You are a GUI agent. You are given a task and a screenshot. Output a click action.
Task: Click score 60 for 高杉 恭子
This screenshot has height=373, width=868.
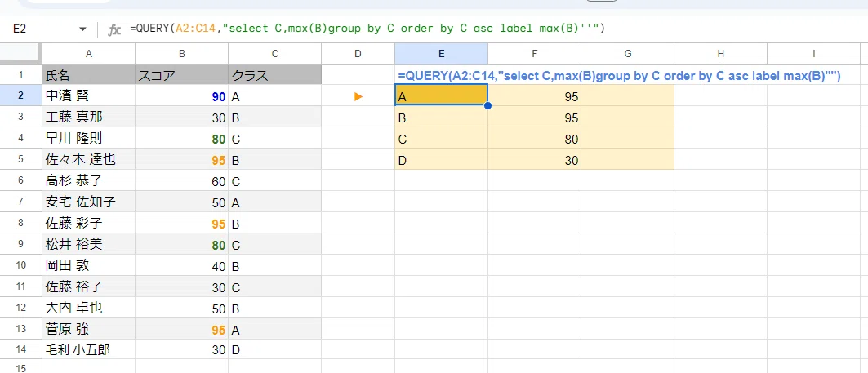(181, 180)
